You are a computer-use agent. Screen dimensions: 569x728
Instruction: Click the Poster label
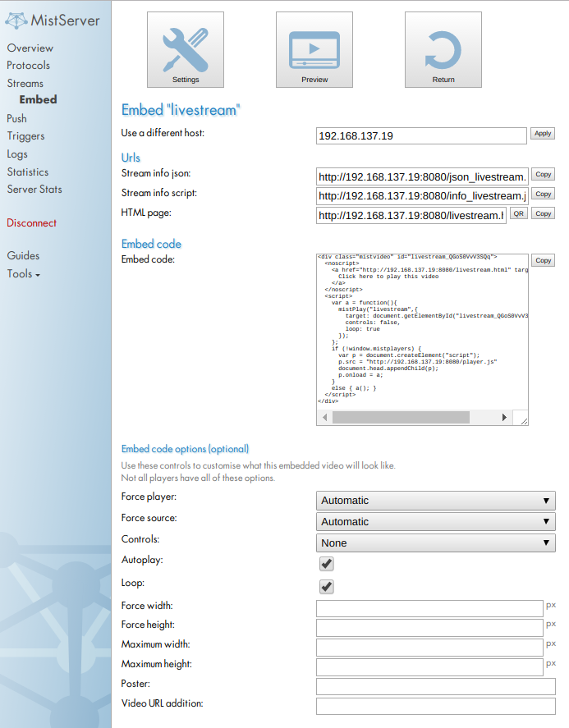pyautogui.click(x=135, y=684)
